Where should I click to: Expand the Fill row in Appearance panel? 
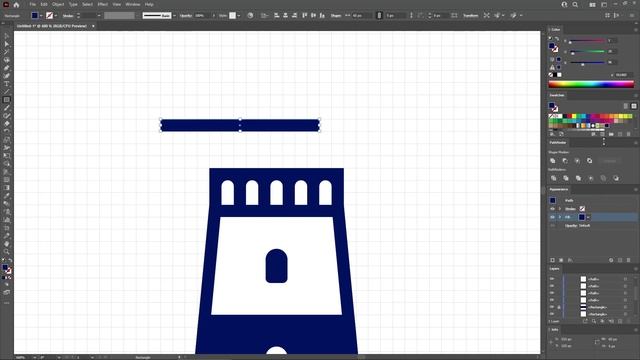point(560,217)
